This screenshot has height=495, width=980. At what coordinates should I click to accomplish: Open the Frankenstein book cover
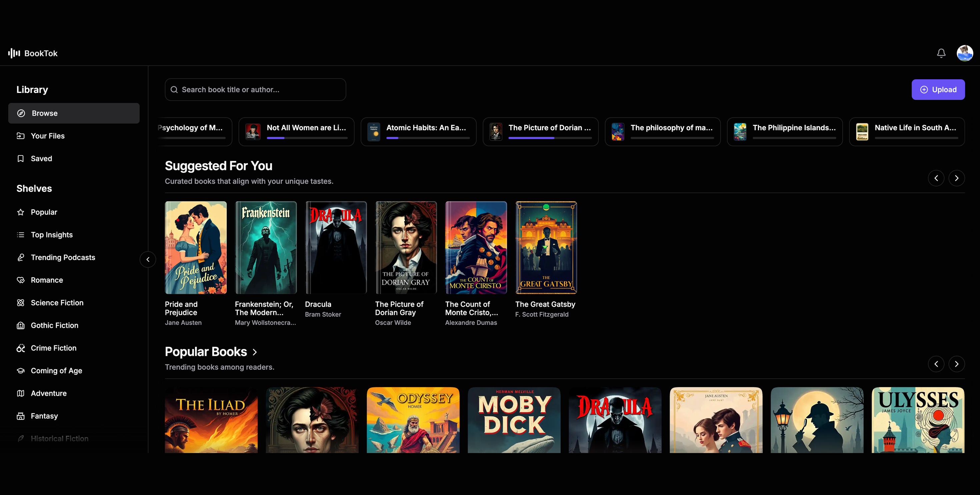tap(266, 247)
